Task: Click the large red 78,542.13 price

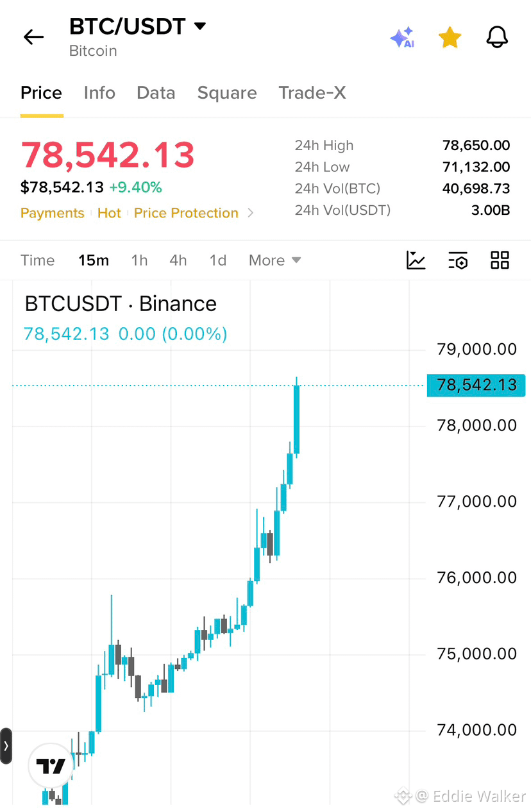Action: click(108, 155)
